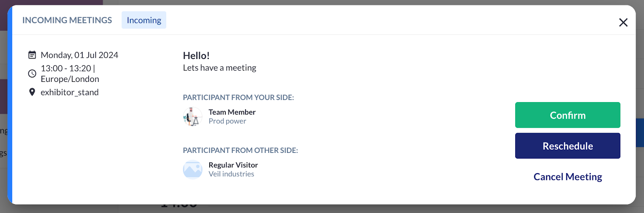Click Regular Visitor's placeholder avatar
644x213 pixels.
193,169
